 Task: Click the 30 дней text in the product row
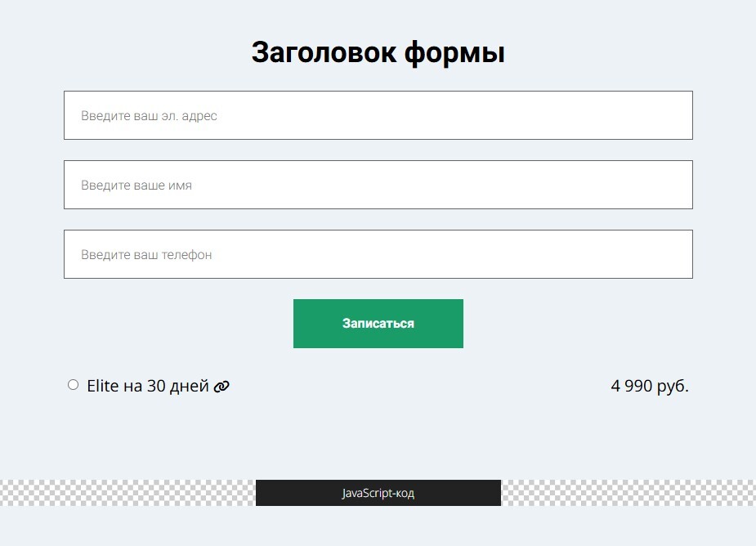(x=177, y=386)
